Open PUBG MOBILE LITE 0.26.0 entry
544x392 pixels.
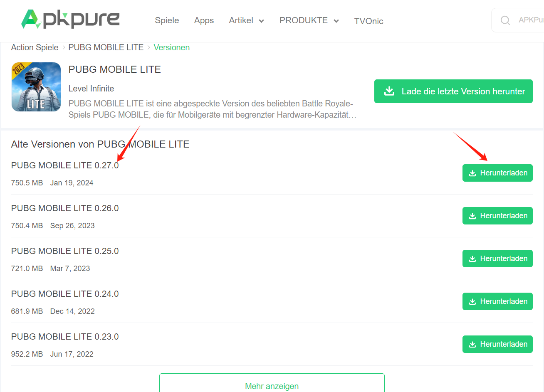(x=65, y=208)
